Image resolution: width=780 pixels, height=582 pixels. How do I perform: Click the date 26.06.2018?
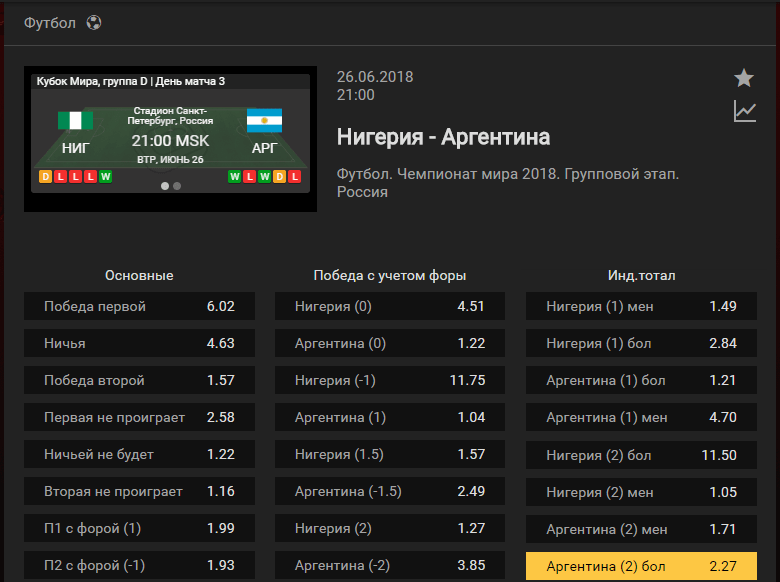point(375,77)
